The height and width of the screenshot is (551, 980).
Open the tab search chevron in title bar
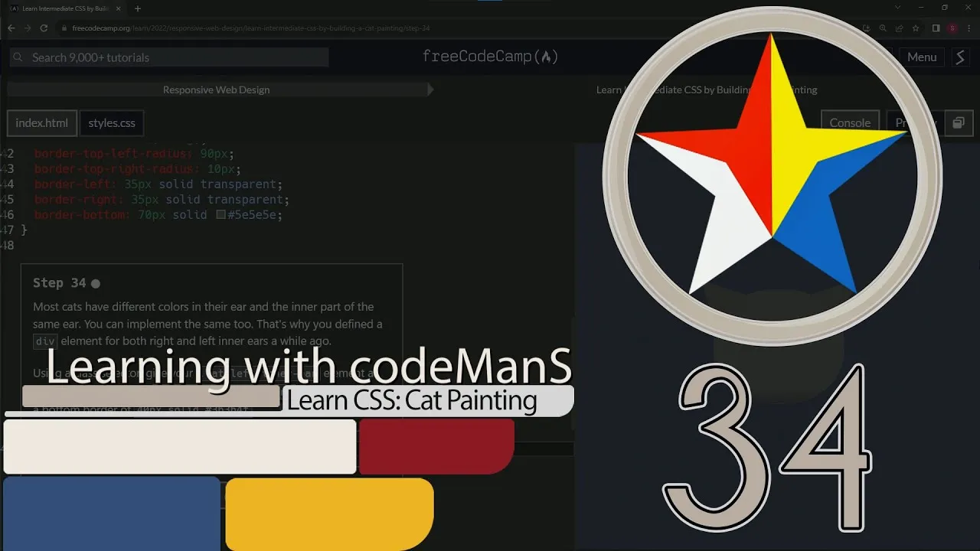(898, 8)
